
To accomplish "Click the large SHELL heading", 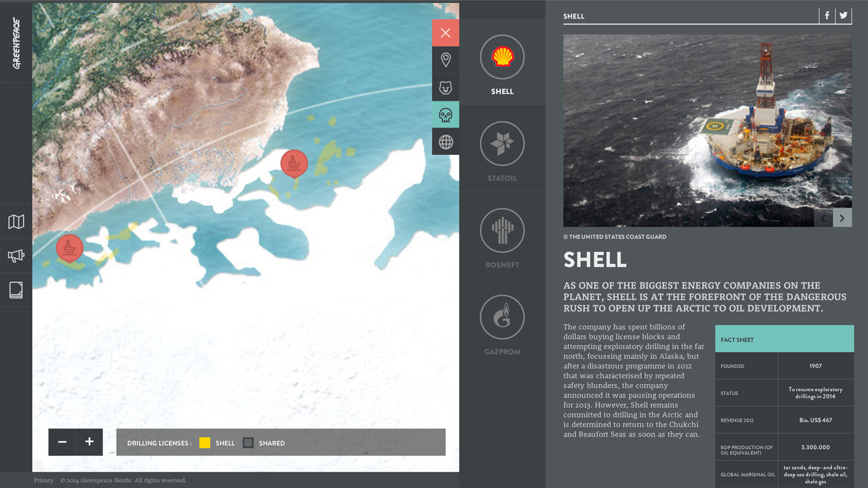I will (x=595, y=260).
